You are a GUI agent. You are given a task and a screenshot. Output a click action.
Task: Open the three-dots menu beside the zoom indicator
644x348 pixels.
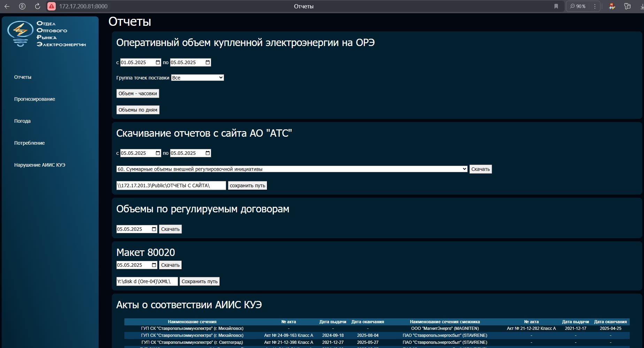595,6
